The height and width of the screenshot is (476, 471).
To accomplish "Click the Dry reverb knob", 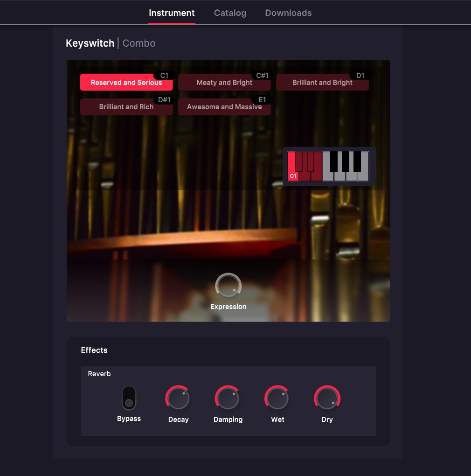I will click(x=327, y=399).
